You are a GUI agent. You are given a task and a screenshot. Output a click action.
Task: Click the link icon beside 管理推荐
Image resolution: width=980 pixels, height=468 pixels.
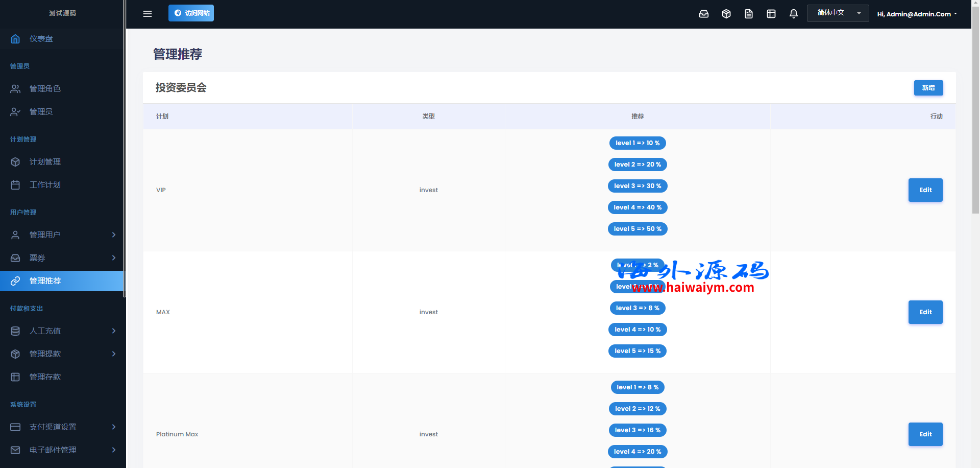coord(15,281)
